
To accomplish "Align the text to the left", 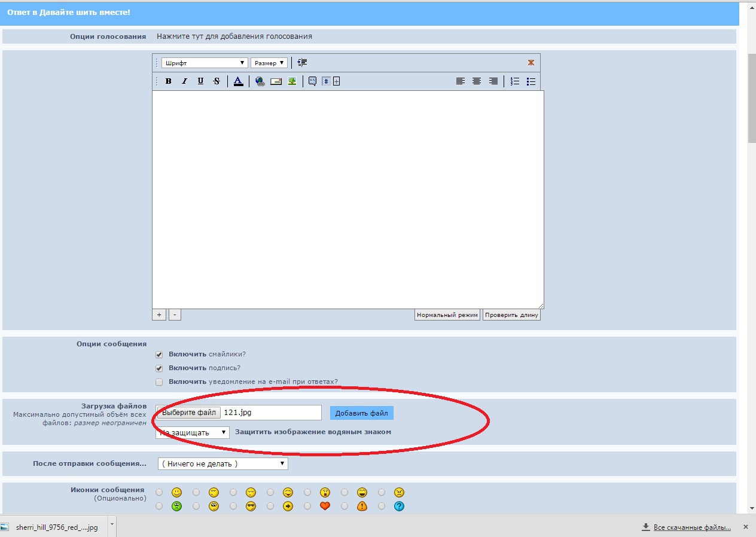I will point(461,81).
